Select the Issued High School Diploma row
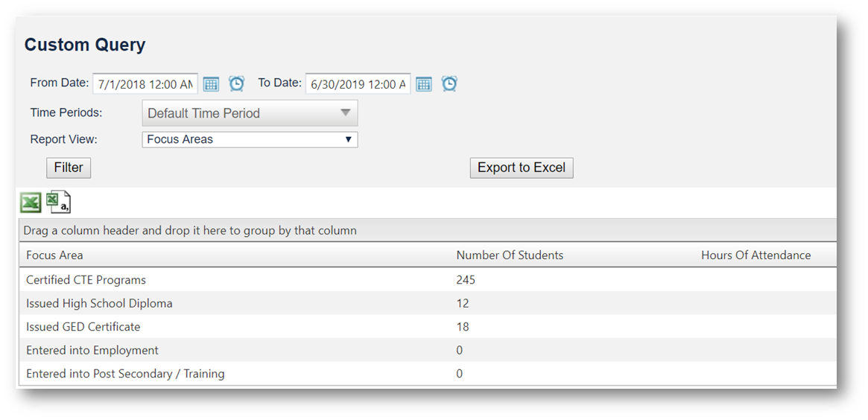Viewport: 868px width, 420px height. click(99, 303)
